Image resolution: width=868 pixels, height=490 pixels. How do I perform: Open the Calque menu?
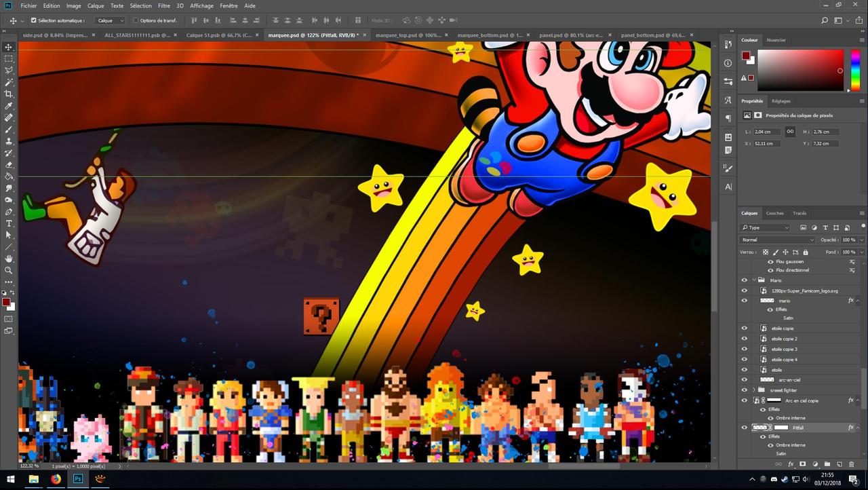[x=96, y=5]
